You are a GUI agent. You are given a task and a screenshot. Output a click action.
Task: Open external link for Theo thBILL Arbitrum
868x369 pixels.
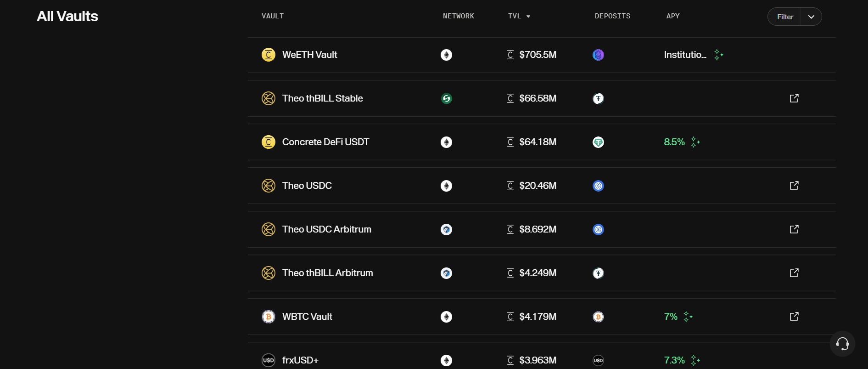(x=794, y=273)
